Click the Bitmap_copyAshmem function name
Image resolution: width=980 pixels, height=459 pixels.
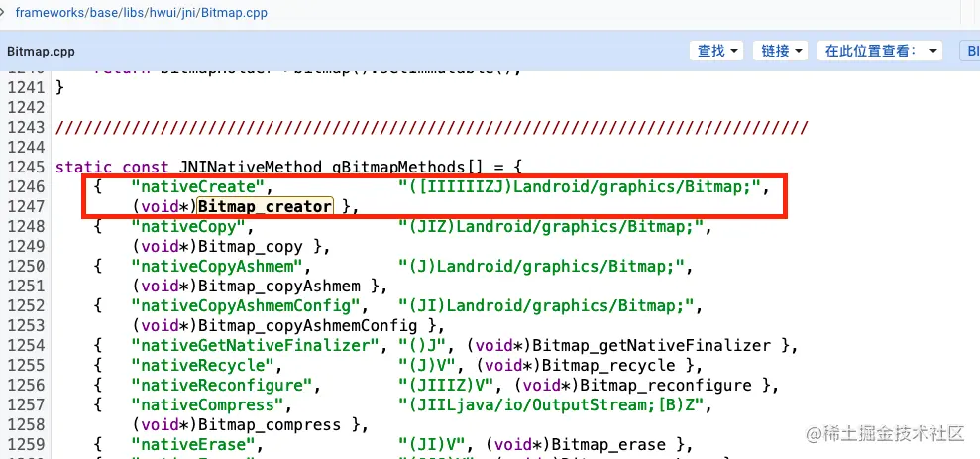pyautogui.click(x=279, y=287)
